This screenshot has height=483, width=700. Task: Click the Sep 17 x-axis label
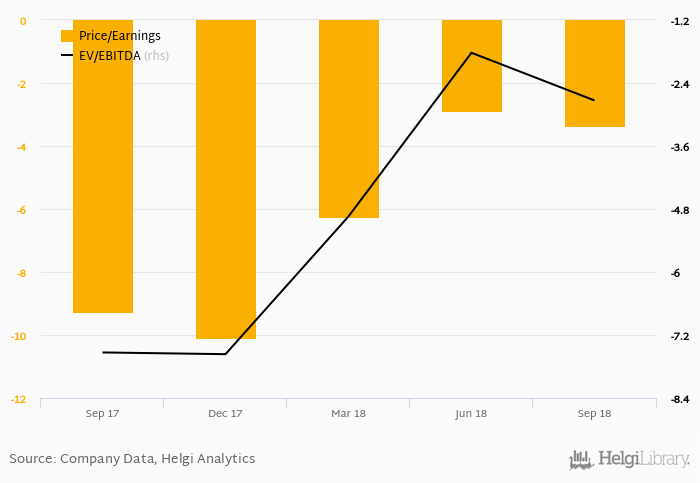[x=103, y=413]
